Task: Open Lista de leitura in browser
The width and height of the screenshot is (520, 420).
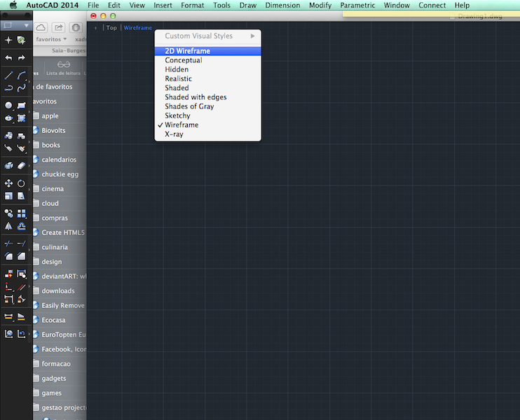Action: pyautogui.click(x=63, y=68)
